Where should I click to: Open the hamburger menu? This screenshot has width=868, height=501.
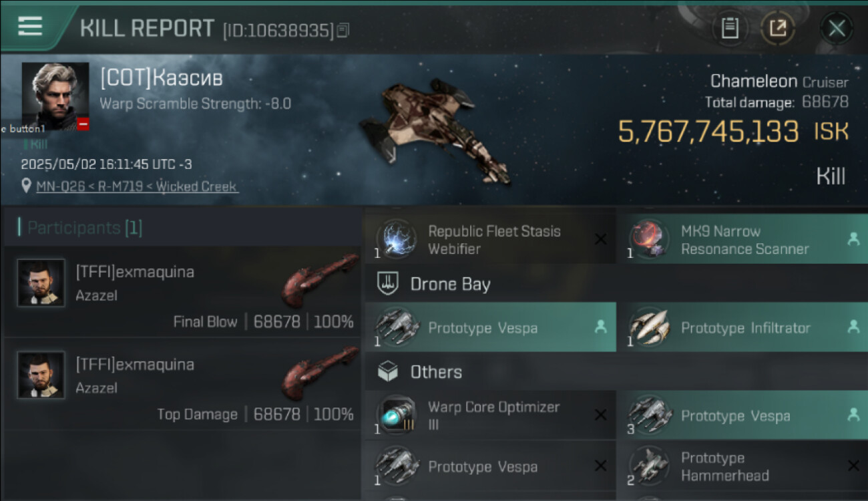point(30,27)
